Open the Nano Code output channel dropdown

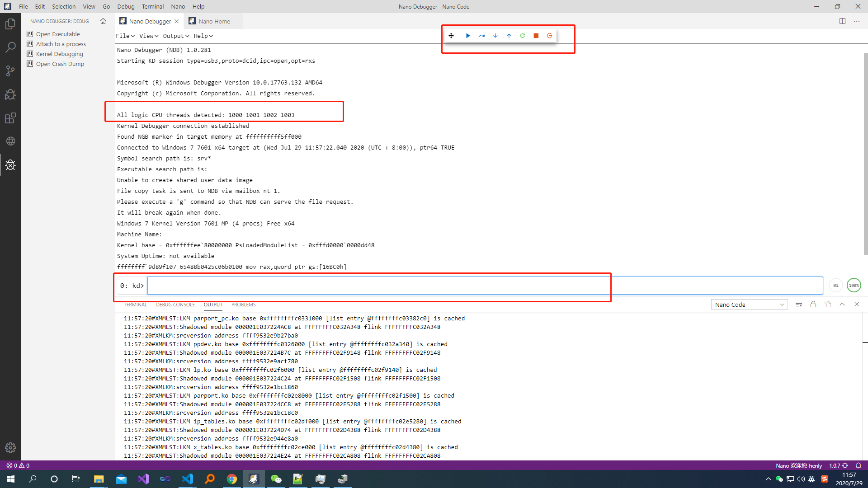(749, 305)
